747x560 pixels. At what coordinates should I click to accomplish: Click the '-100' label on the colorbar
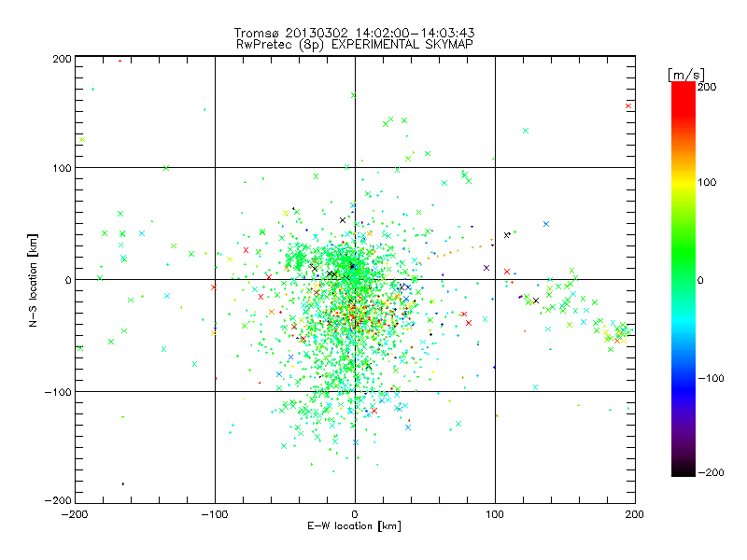(711, 378)
